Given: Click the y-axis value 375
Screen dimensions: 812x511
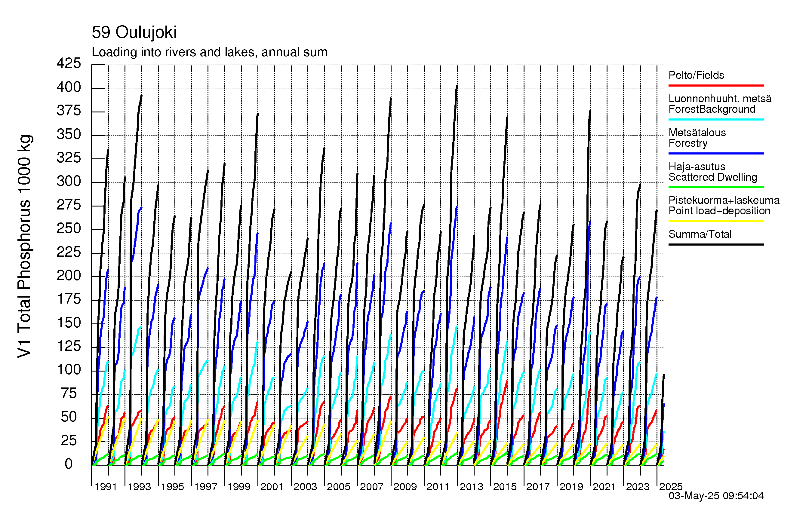Looking at the screenshot, I should point(69,111).
